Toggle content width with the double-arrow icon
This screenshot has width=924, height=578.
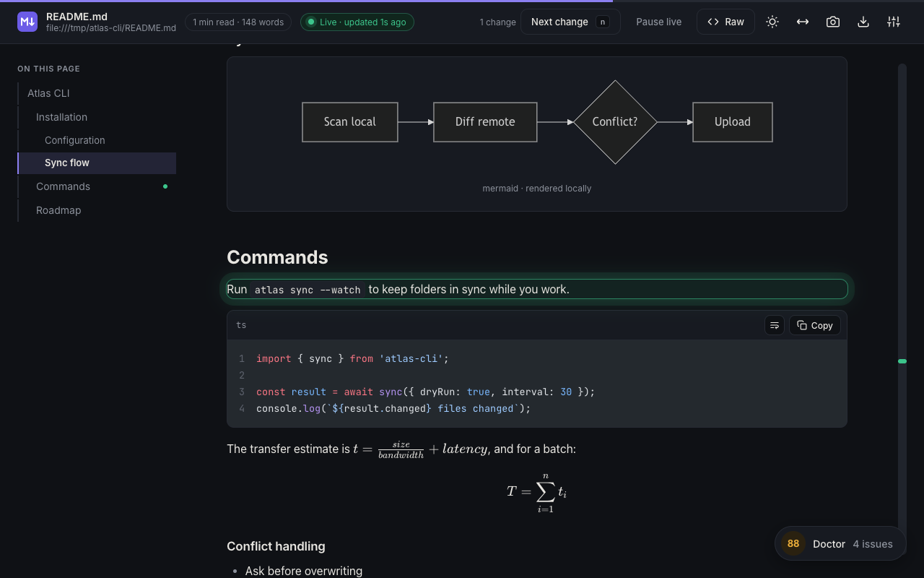pos(803,22)
